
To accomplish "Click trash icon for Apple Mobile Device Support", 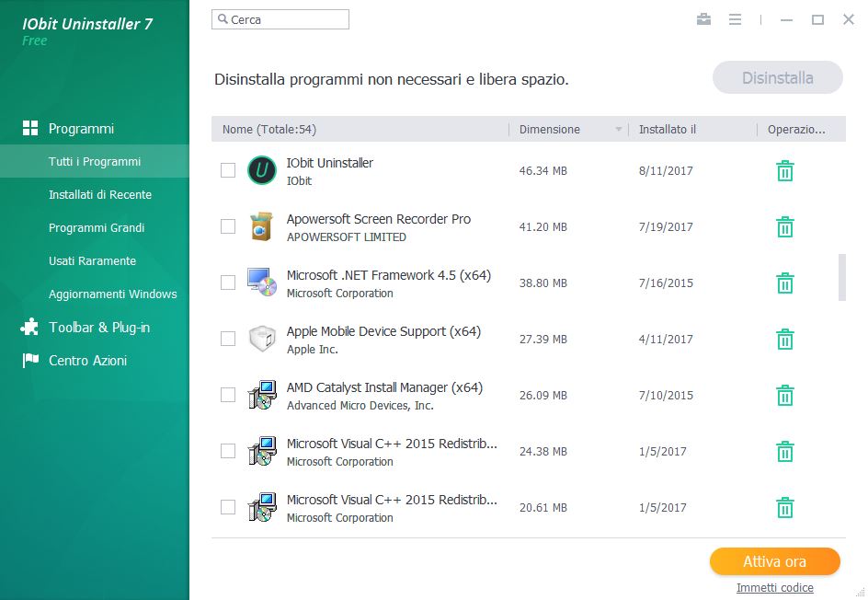I will click(784, 340).
